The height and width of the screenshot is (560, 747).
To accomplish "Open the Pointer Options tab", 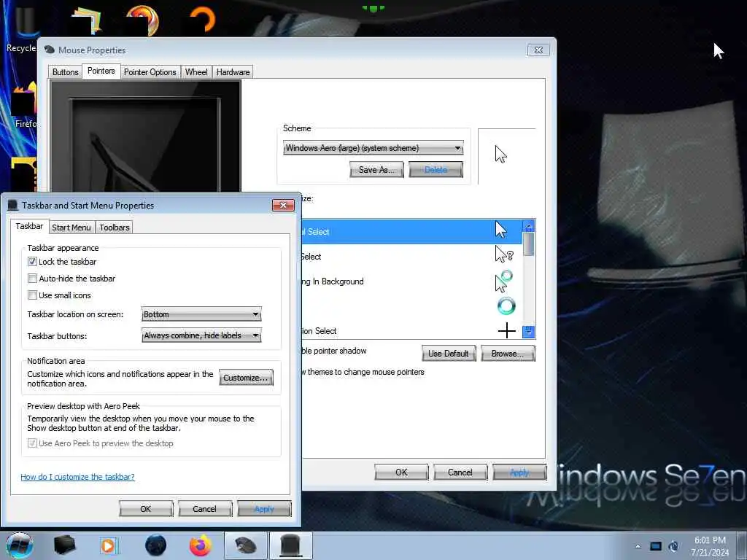I will (150, 72).
